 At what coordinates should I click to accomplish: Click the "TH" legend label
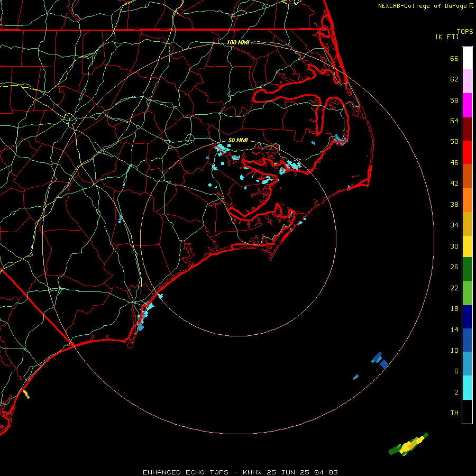click(454, 413)
